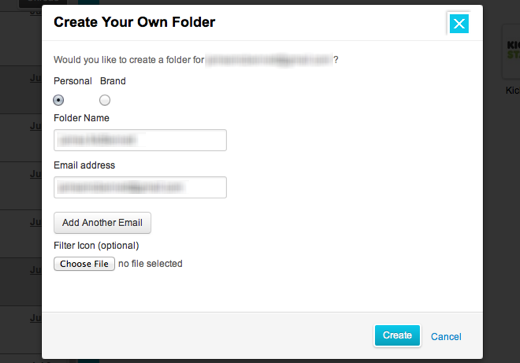Click Add Another Email button
This screenshot has height=363, width=520.
pos(102,223)
